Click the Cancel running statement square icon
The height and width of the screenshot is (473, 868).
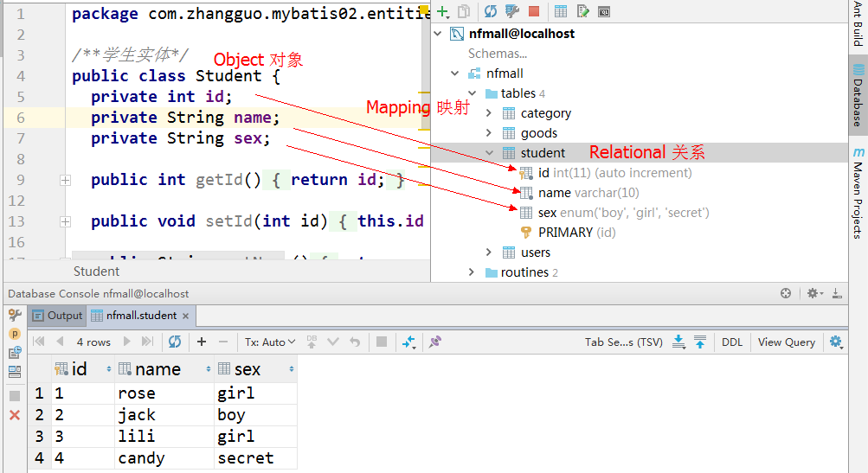pyautogui.click(x=382, y=342)
